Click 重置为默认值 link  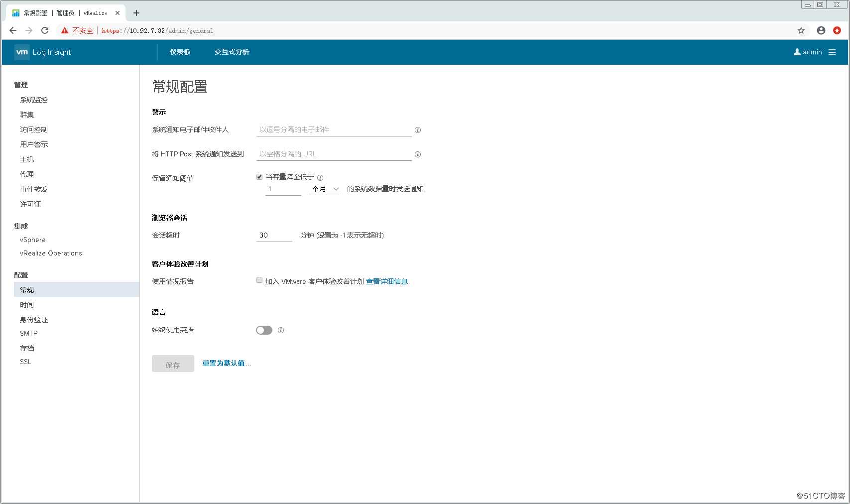pyautogui.click(x=226, y=363)
